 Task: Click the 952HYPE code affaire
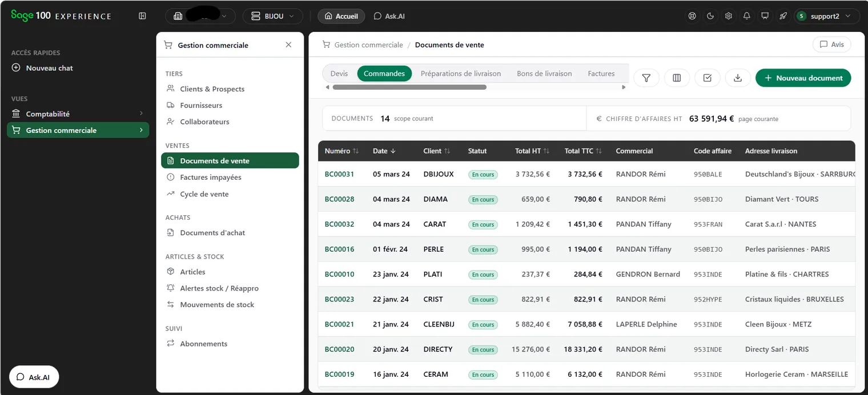click(x=708, y=300)
